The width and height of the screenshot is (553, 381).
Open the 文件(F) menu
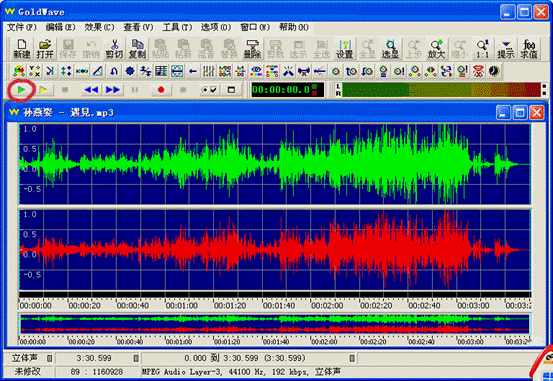tap(22, 27)
